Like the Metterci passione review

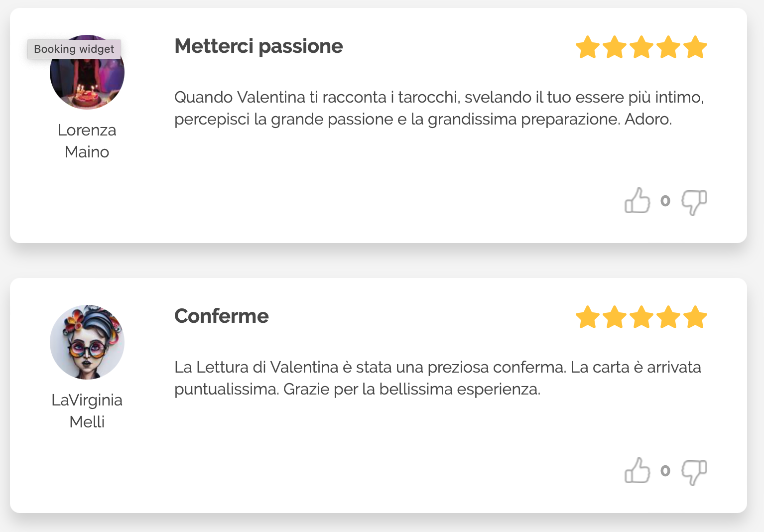tap(637, 201)
